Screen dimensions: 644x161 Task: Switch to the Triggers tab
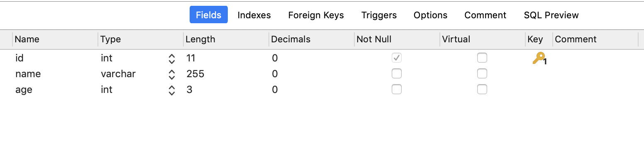click(379, 15)
